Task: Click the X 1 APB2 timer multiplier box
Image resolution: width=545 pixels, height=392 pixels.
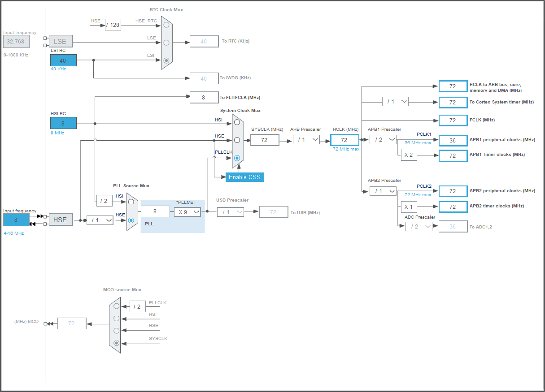Action: click(x=409, y=207)
